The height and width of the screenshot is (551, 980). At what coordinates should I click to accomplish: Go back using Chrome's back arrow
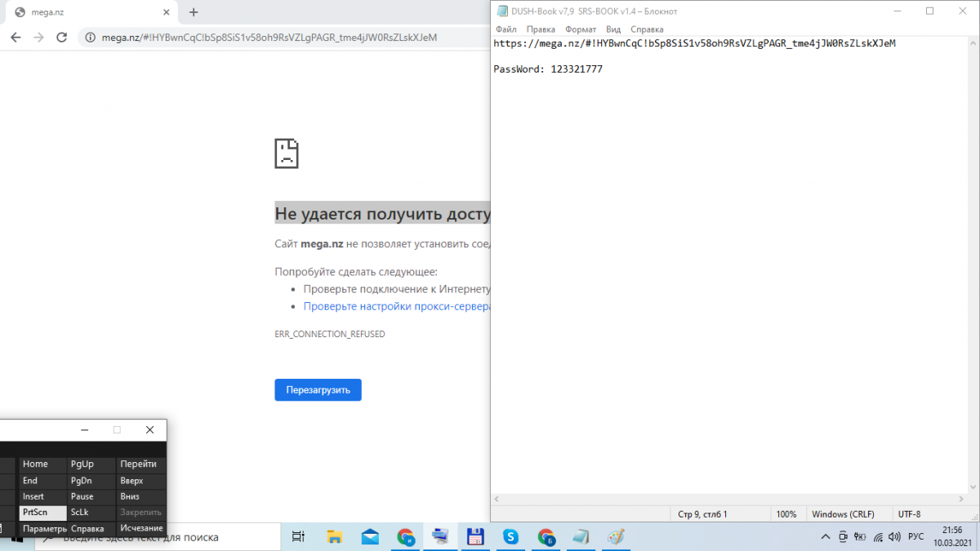point(16,38)
